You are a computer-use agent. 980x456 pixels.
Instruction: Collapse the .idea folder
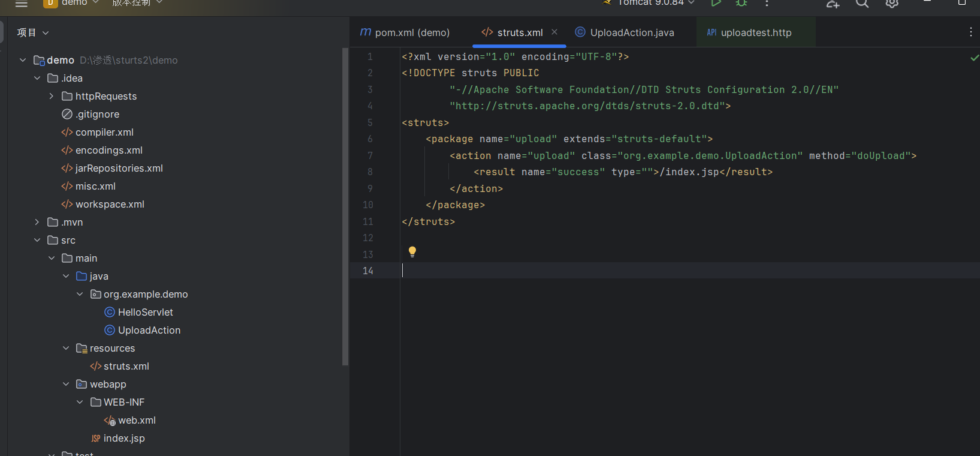(x=37, y=78)
